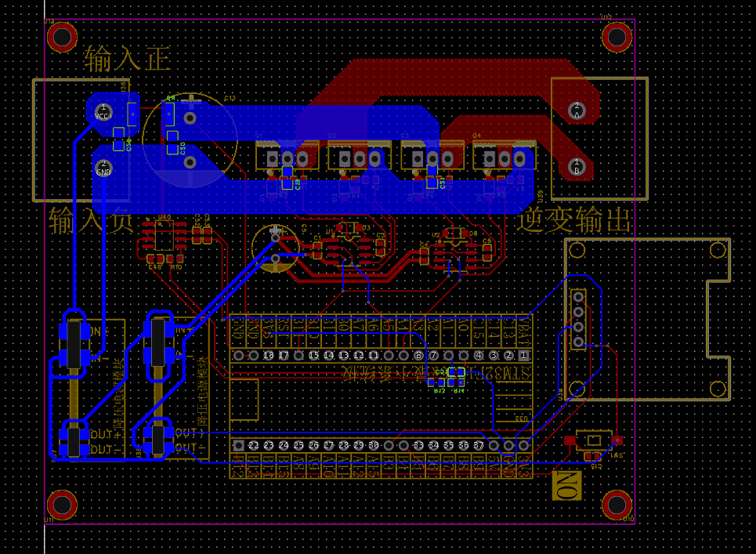Click the GND input pad
Image resolution: width=756 pixels, height=554 pixels.
[x=103, y=167]
